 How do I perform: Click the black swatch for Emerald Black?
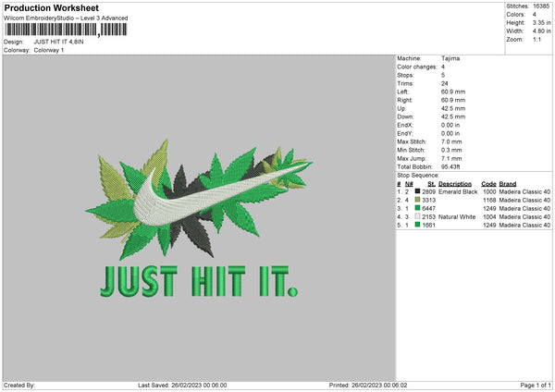[418, 191]
